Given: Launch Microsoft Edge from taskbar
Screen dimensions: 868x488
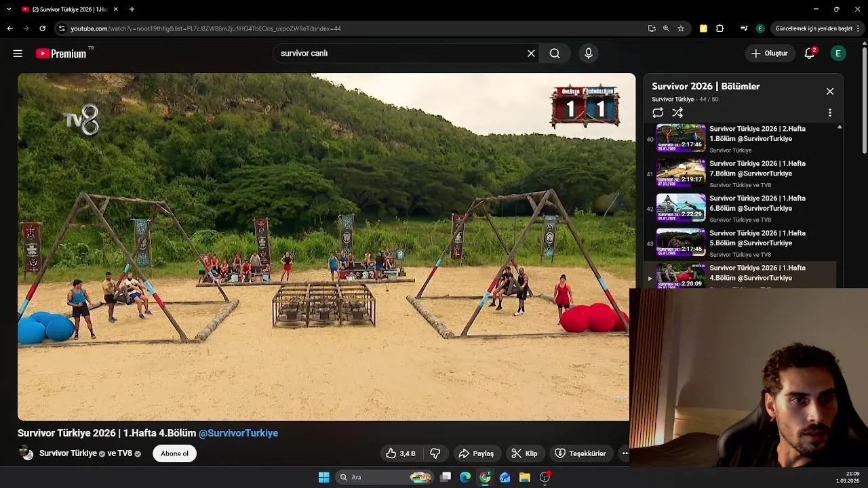Looking at the screenshot, I should (465, 477).
